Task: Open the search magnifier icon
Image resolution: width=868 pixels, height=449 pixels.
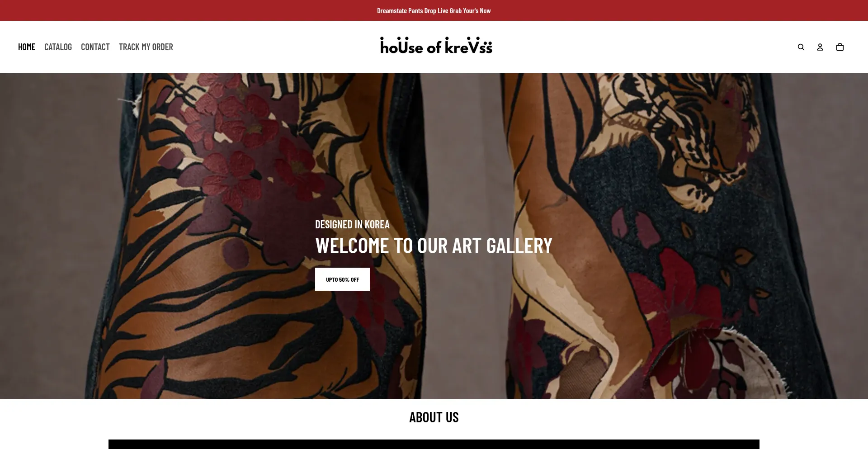Action: click(801, 47)
